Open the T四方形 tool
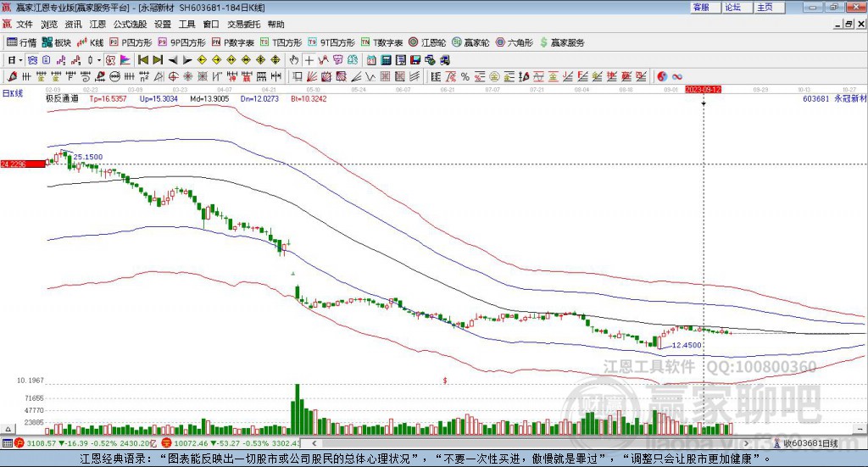Image resolution: width=868 pixels, height=467 pixels. 281,42
